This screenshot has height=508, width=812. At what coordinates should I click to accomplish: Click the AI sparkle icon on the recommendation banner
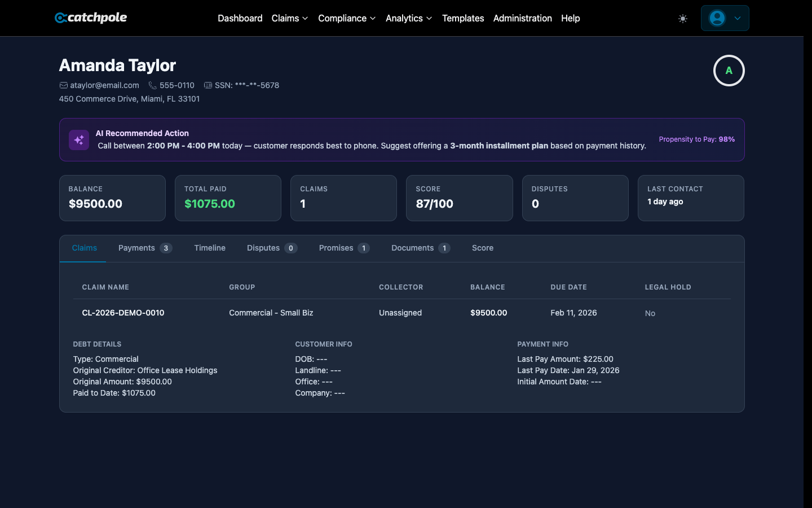[x=78, y=139]
